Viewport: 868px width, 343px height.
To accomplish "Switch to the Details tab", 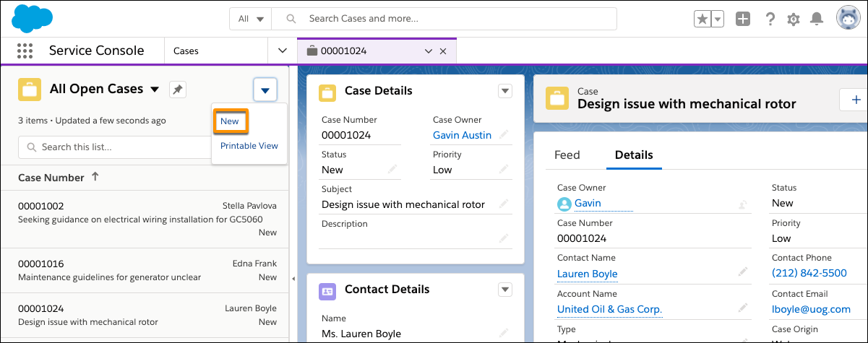I will pos(634,155).
